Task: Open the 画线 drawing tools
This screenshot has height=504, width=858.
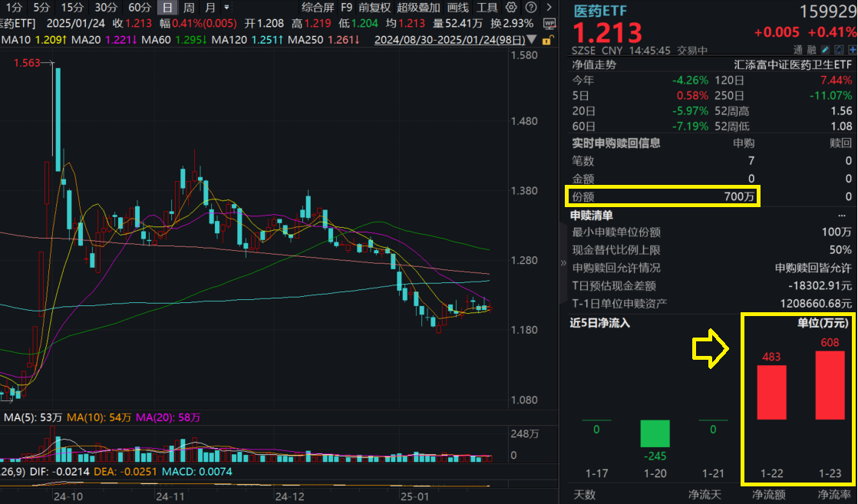Action: click(x=458, y=8)
